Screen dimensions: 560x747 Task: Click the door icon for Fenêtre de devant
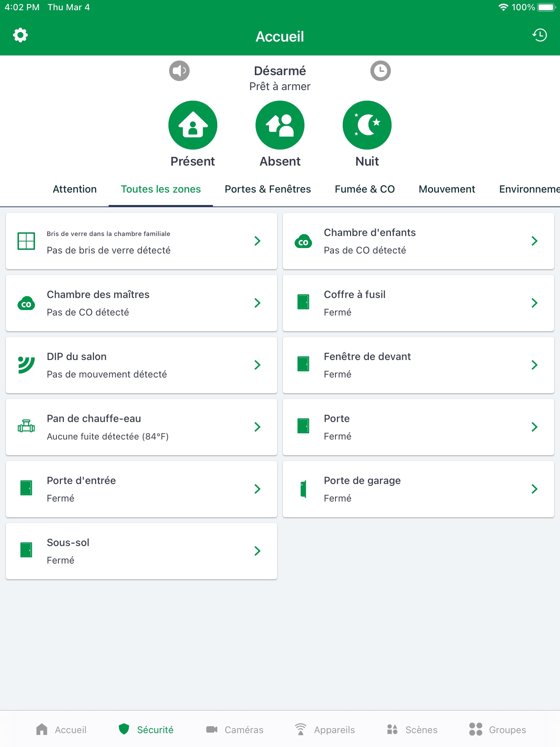tap(303, 364)
